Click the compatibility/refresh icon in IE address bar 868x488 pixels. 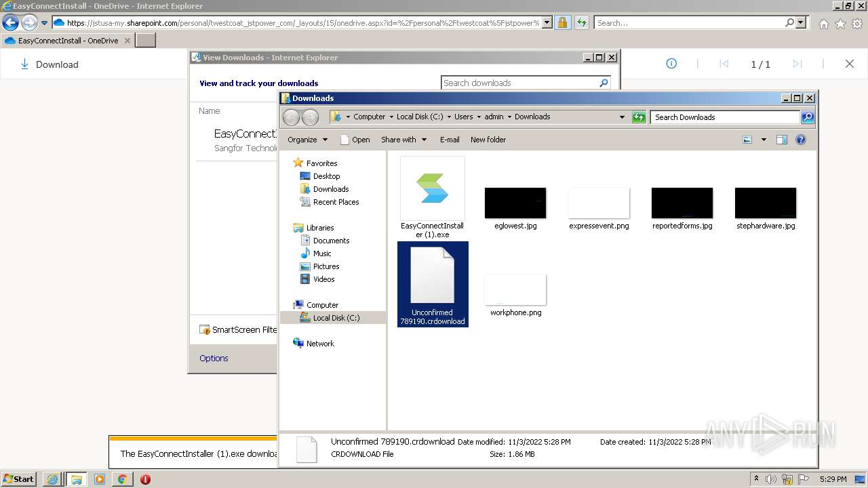pyautogui.click(x=582, y=22)
